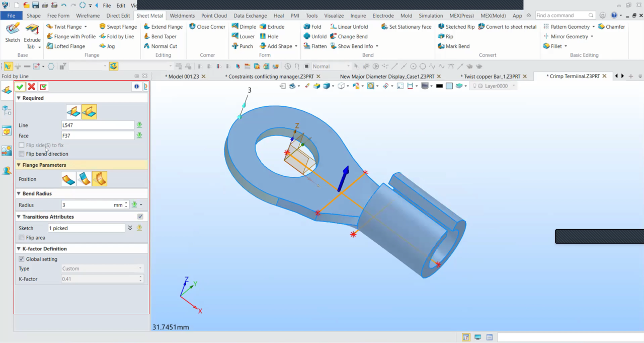Click the Louver form tool
Viewport: 644px width, 343px height.
point(243,37)
